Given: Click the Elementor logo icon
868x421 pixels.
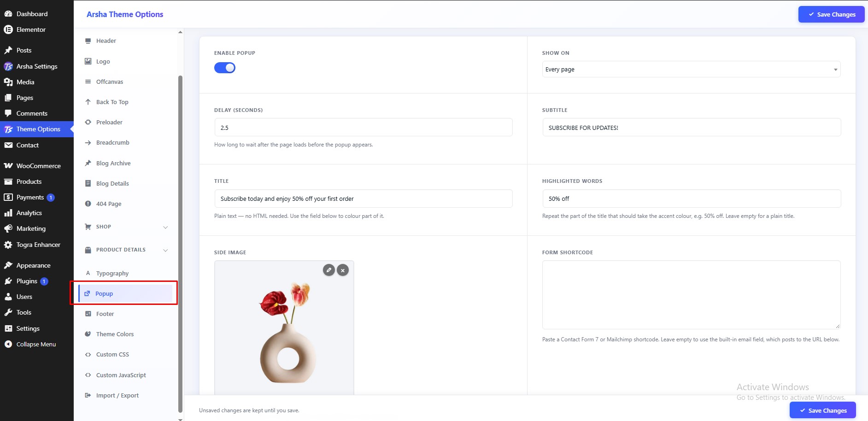Looking at the screenshot, I should [x=8, y=29].
